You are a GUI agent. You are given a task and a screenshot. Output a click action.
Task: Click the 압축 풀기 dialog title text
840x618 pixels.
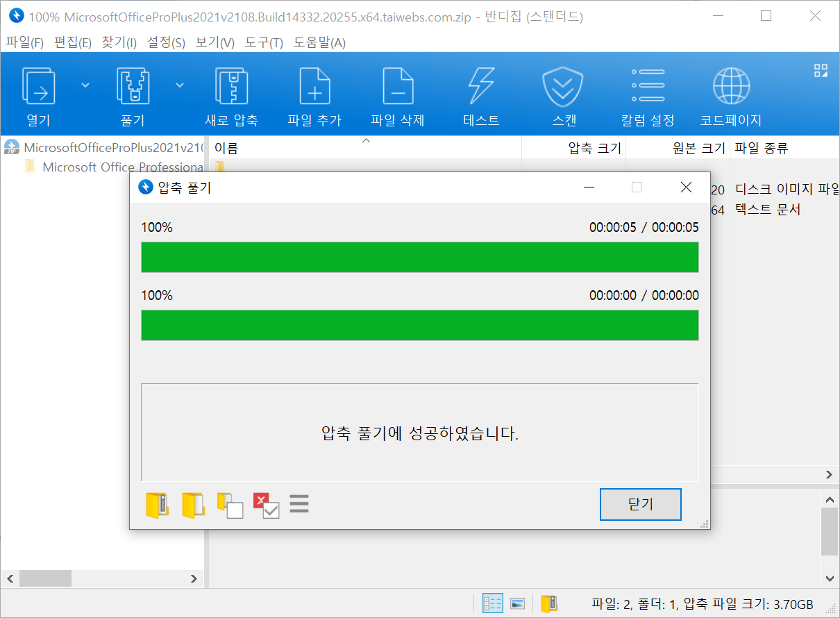tap(185, 187)
